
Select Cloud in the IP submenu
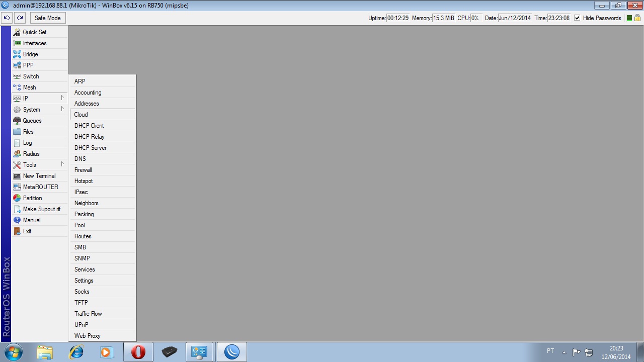(x=103, y=115)
